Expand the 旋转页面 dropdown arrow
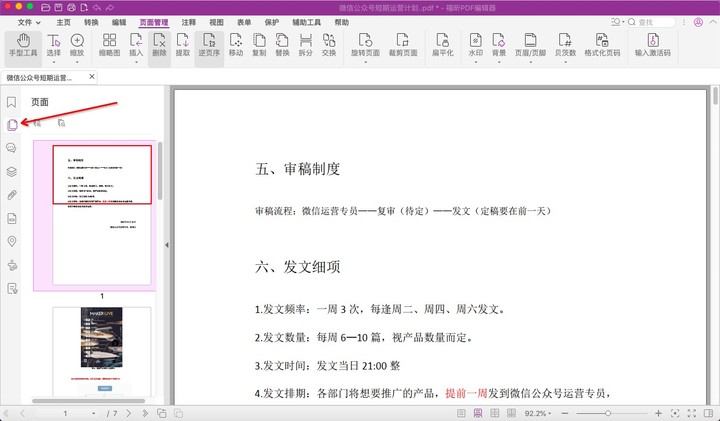Image resolution: width=720 pixels, height=421 pixels. [366, 62]
